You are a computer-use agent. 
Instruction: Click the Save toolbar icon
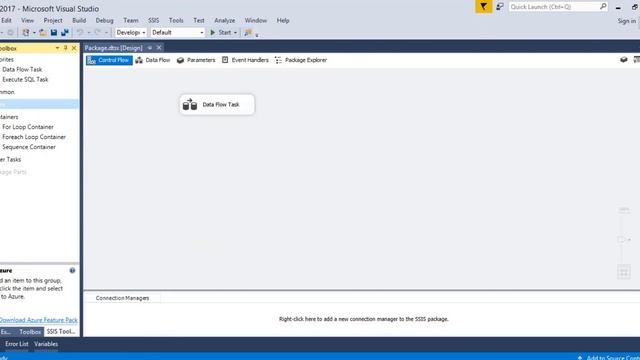click(53, 33)
